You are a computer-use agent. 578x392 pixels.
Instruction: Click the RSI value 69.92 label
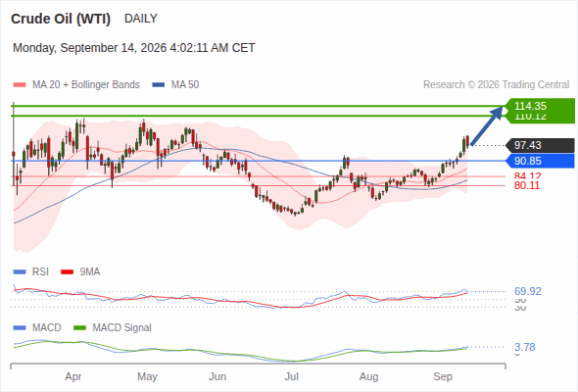pos(528,291)
